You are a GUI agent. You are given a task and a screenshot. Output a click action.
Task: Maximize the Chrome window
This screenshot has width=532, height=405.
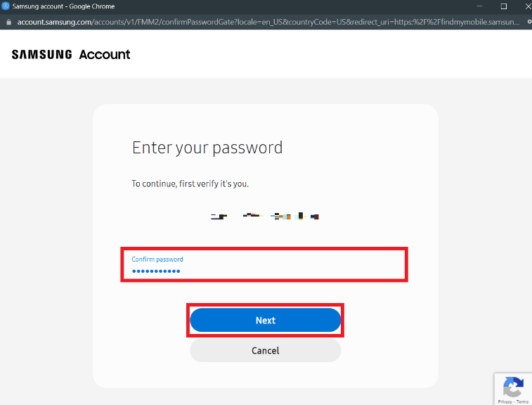[x=503, y=6]
